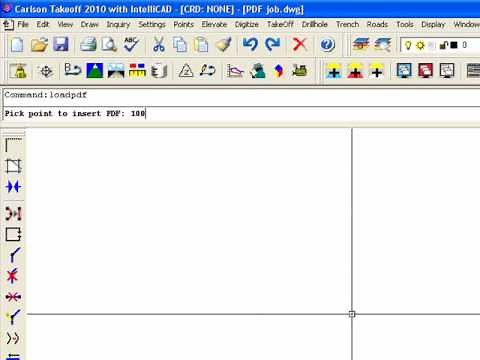
Task: Open the Drillhole menu
Action: pyautogui.click(x=314, y=24)
